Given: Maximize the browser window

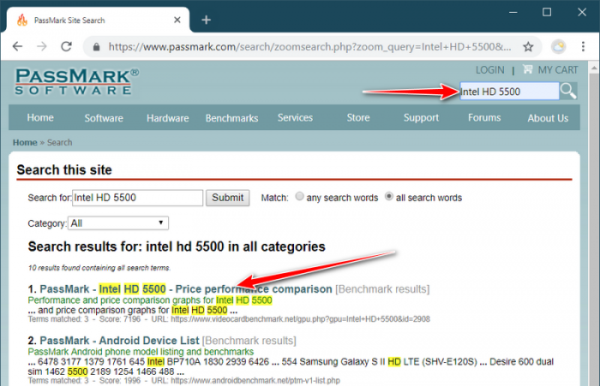Looking at the screenshot, I should 547,13.
